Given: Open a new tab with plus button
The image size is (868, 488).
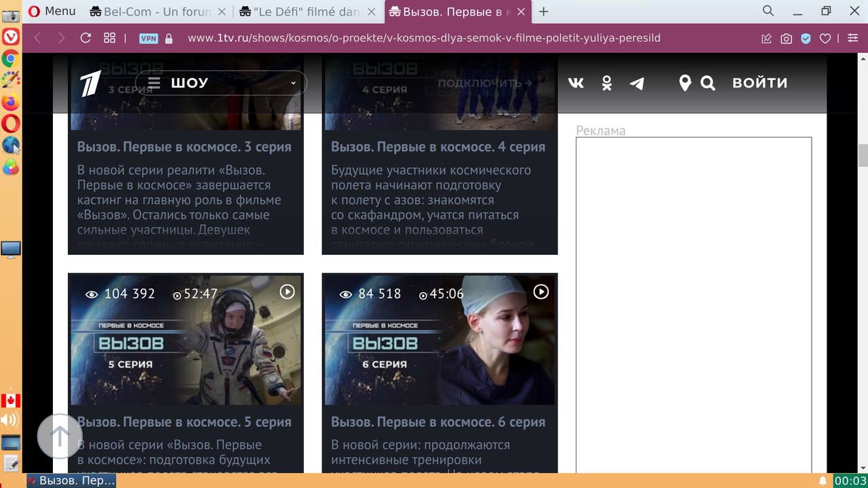Looking at the screenshot, I should [x=543, y=11].
